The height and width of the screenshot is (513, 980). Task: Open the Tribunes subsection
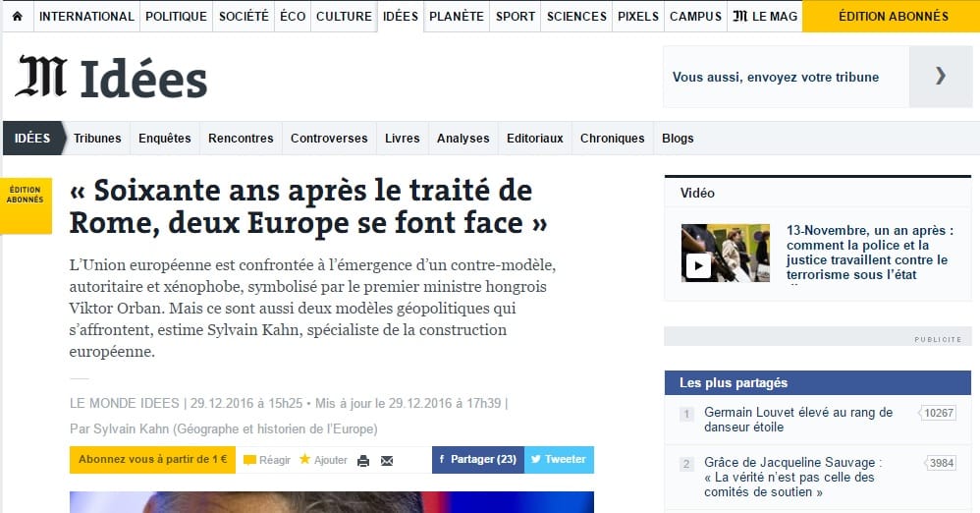pos(97,139)
